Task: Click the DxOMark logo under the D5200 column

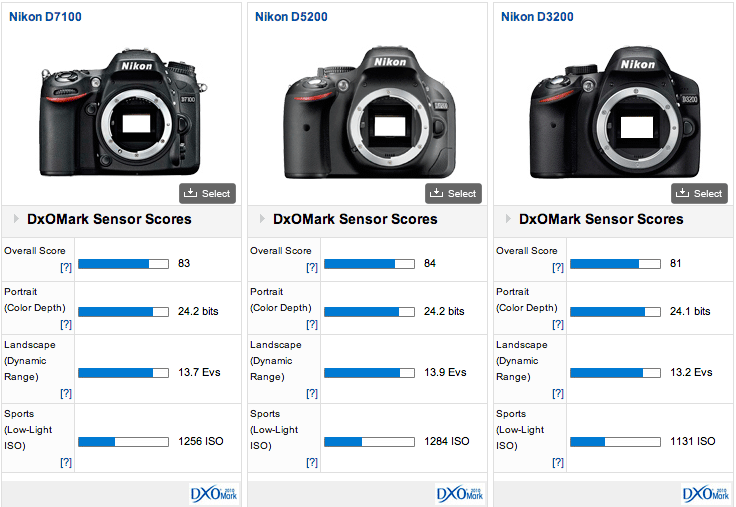Action: [x=460, y=494]
